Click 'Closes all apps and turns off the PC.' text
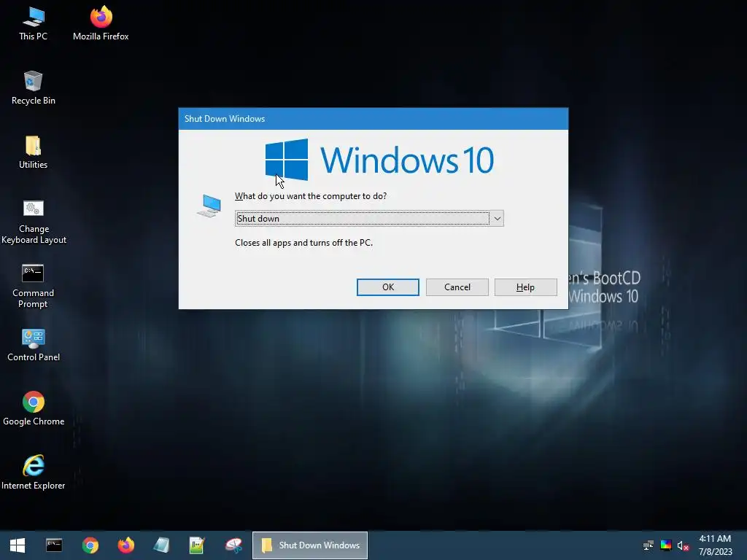This screenshot has height=560, width=747. (304, 243)
